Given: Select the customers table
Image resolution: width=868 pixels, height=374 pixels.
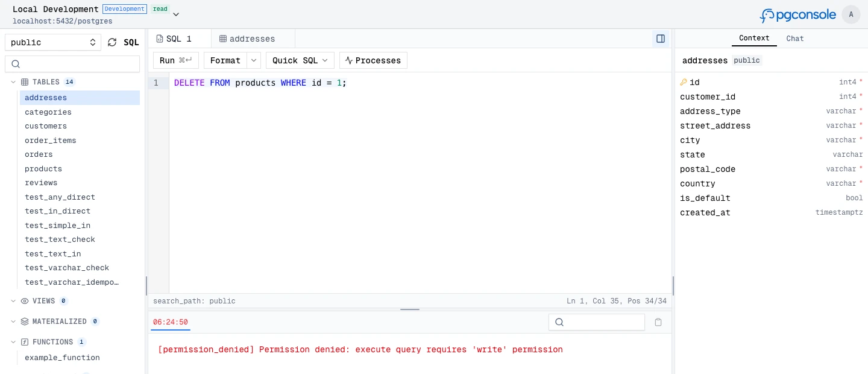Looking at the screenshot, I should coord(80,126).
